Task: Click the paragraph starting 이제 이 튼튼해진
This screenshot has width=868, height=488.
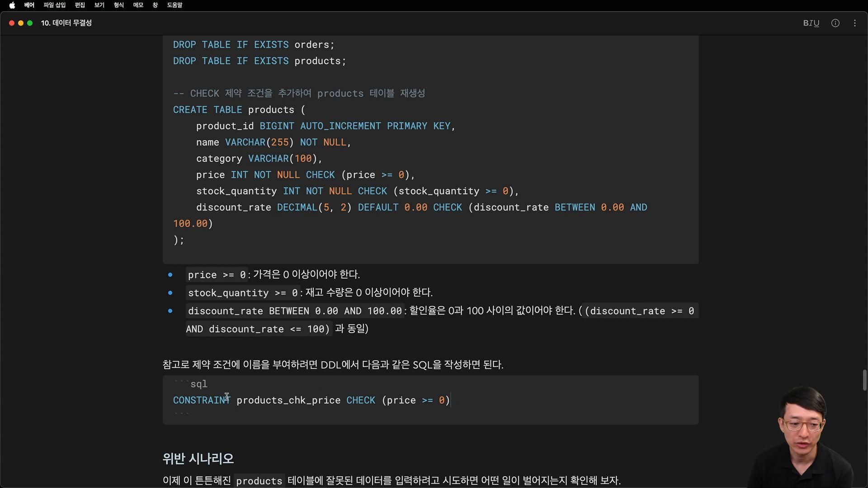Action: click(x=392, y=480)
